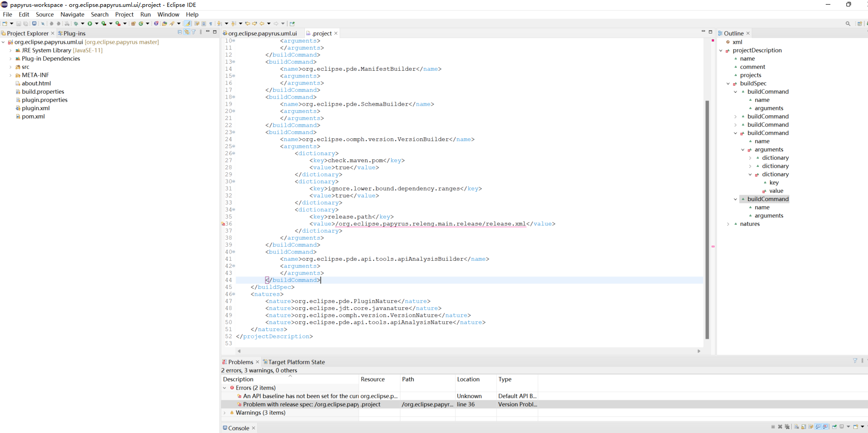This screenshot has height=433, width=868.
Task: Click the editor vertical scrollbar thumb
Action: pyautogui.click(x=707, y=219)
